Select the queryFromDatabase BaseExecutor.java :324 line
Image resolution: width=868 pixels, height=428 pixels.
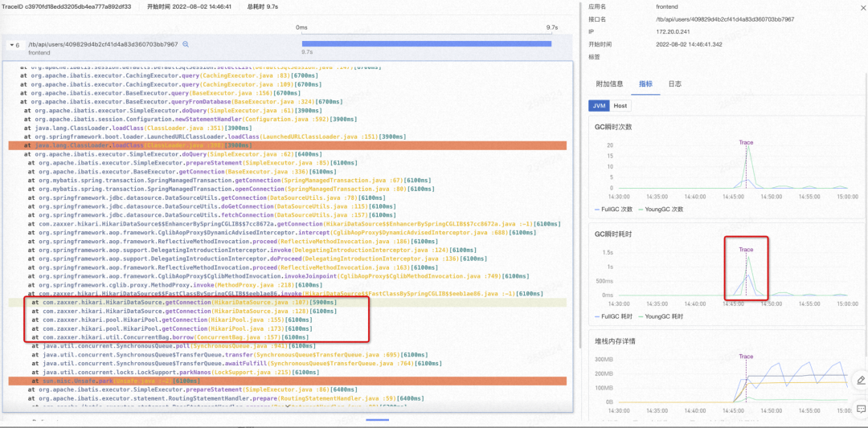[182, 102]
